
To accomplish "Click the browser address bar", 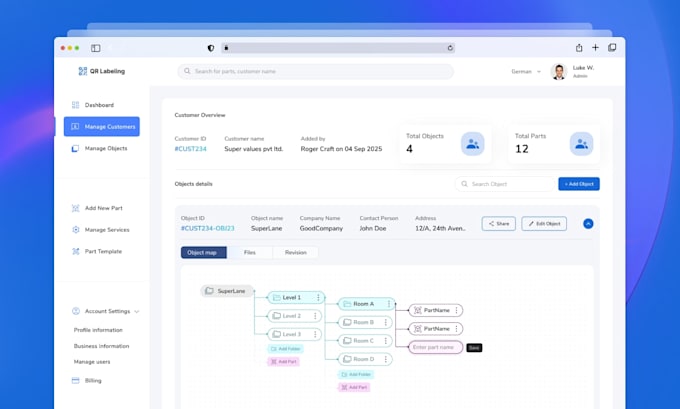I will [x=338, y=48].
